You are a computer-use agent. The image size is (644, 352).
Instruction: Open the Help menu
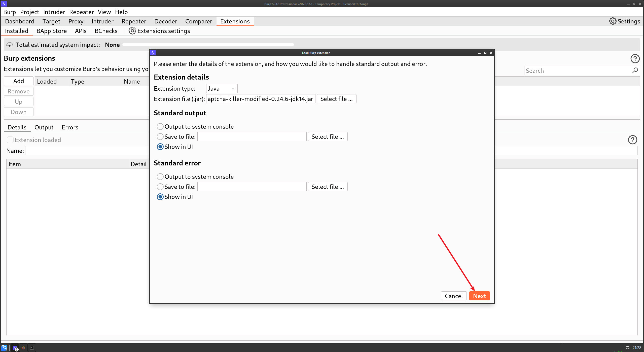[x=121, y=12]
